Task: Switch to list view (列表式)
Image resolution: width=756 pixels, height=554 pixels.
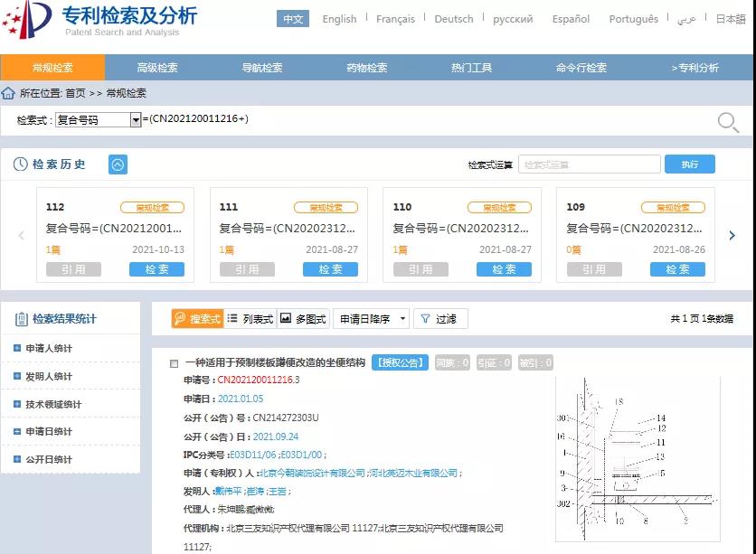Action: tap(250, 319)
